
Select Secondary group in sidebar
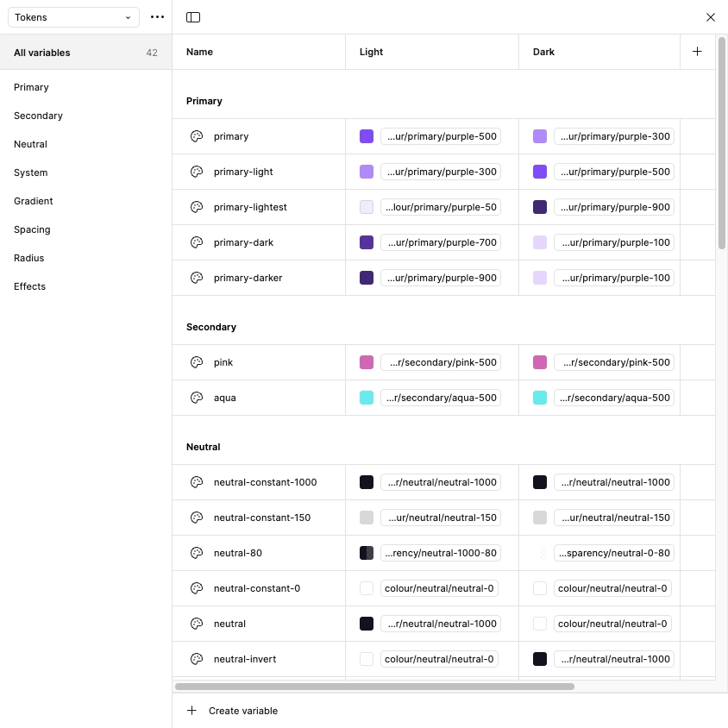point(39,116)
